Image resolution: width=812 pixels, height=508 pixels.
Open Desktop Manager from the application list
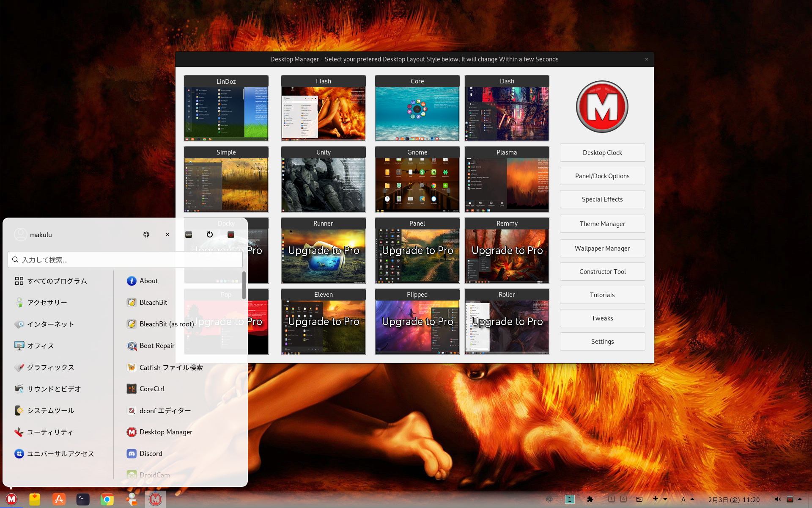click(x=166, y=432)
